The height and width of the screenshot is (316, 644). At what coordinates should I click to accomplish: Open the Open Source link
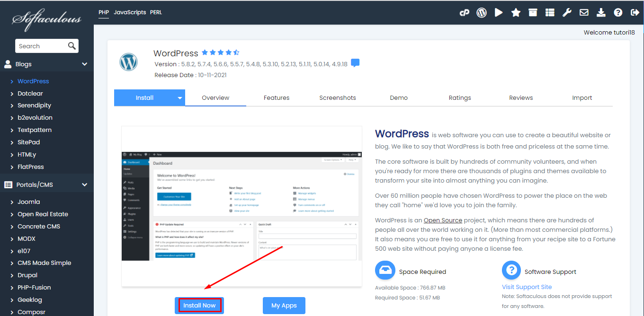pyautogui.click(x=443, y=220)
